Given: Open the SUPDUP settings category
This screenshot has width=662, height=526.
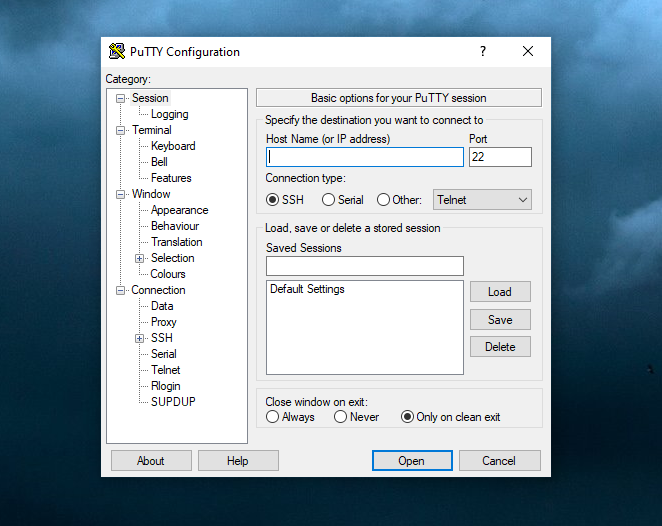Looking at the screenshot, I should 173,402.
